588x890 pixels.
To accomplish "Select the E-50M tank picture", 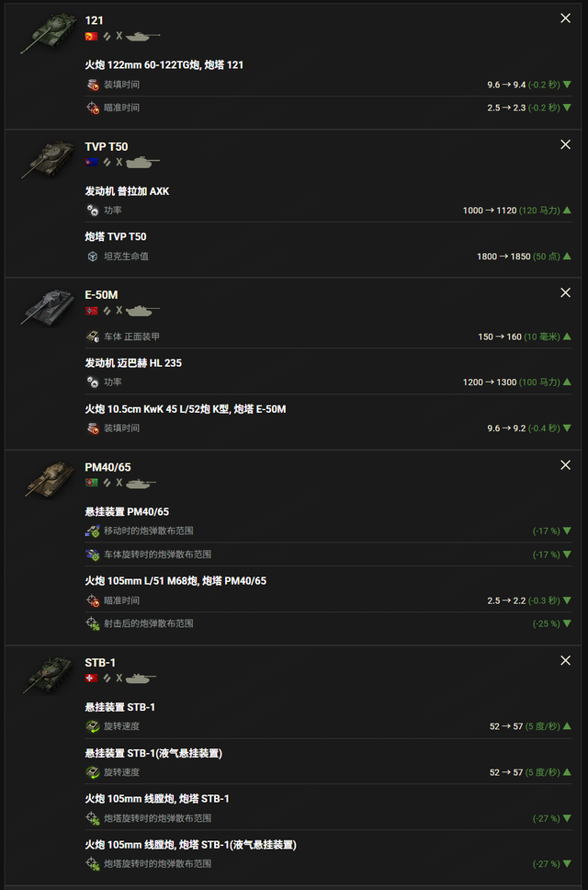I will 48,308.
